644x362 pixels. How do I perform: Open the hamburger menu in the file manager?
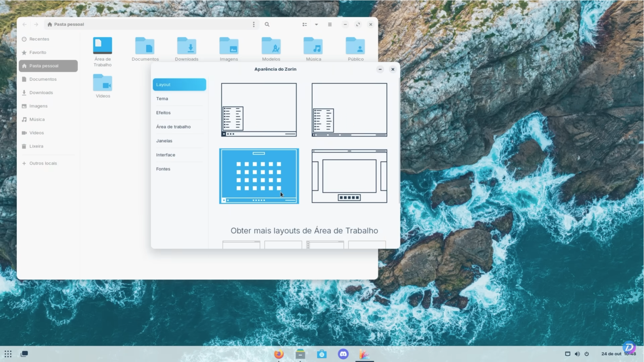pos(330,24)
